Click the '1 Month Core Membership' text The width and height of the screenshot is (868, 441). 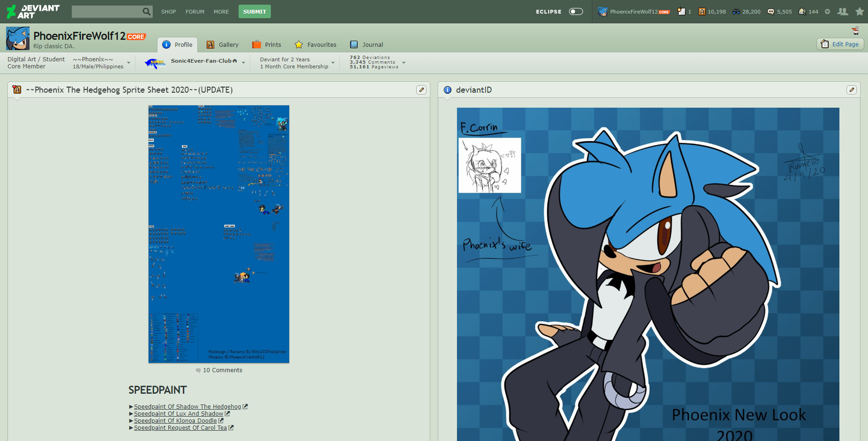coord(294,66)
